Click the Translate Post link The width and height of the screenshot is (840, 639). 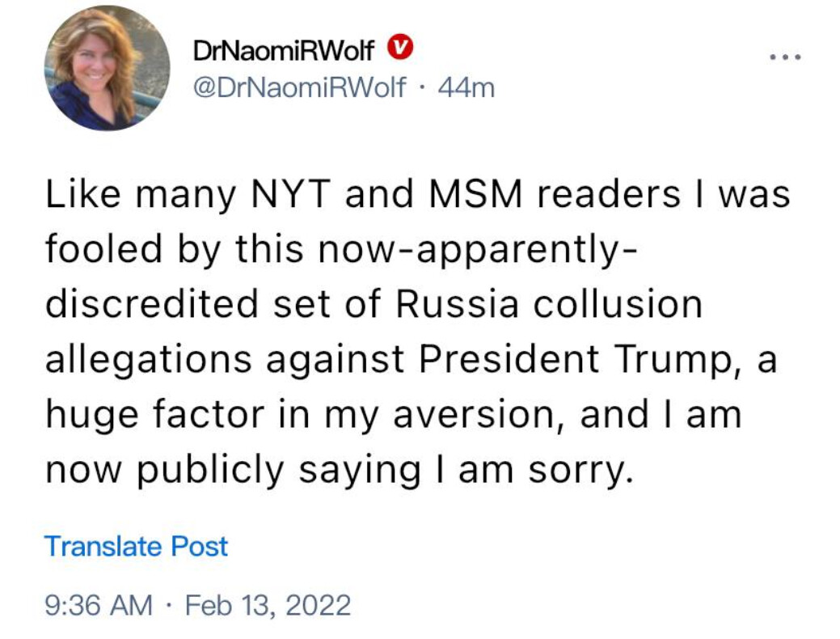136,546
